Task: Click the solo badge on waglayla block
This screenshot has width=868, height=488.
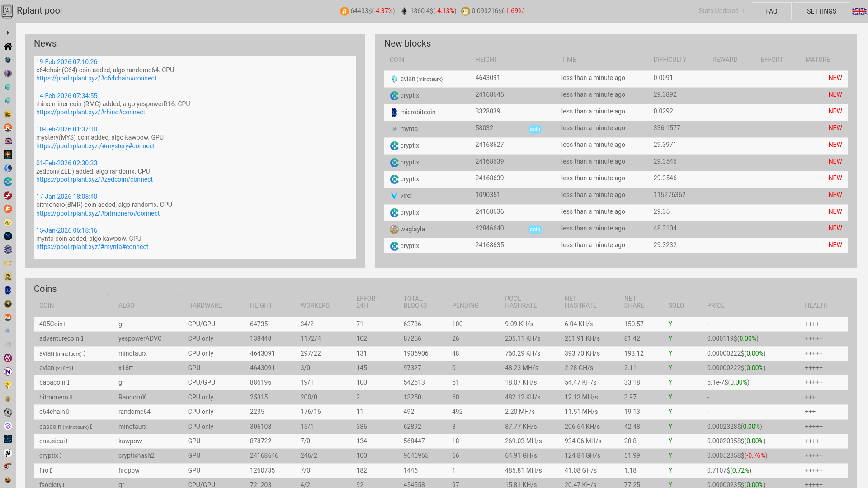Action: pos(535,230)
